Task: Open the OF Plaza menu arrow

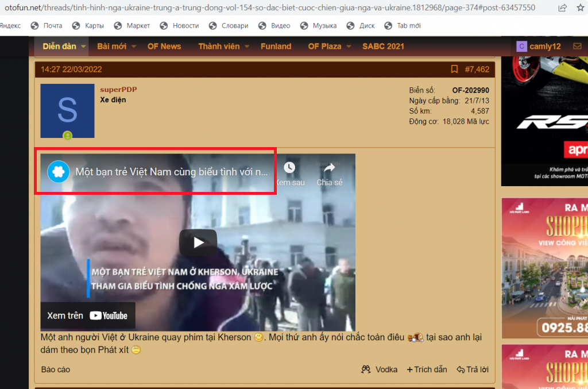Action: [349, 47]
